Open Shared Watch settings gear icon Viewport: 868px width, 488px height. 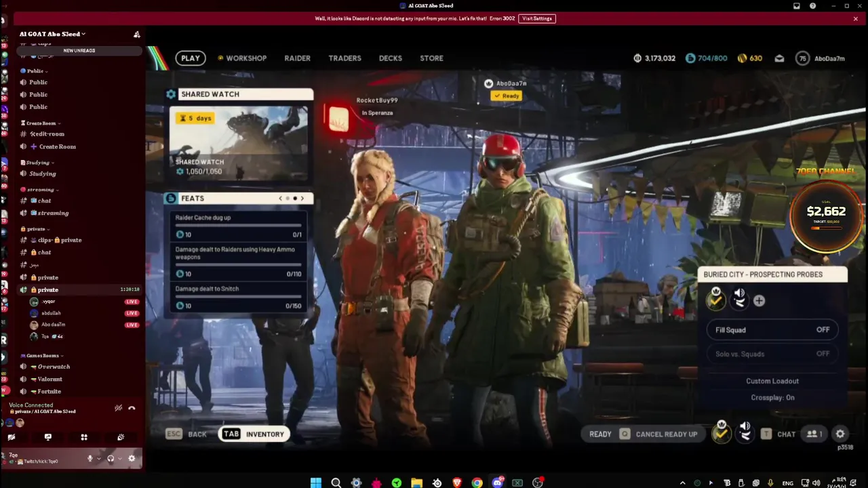tap(171, 94)
